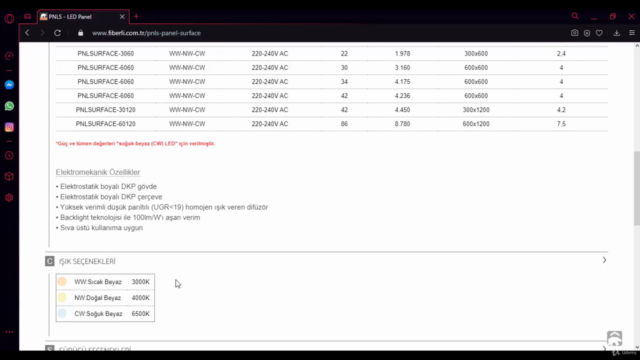Click the WW:Sıcak Beyaz label
Image resolution: width=640 pixels, height=360 pixels.
[x=98, y=282]
